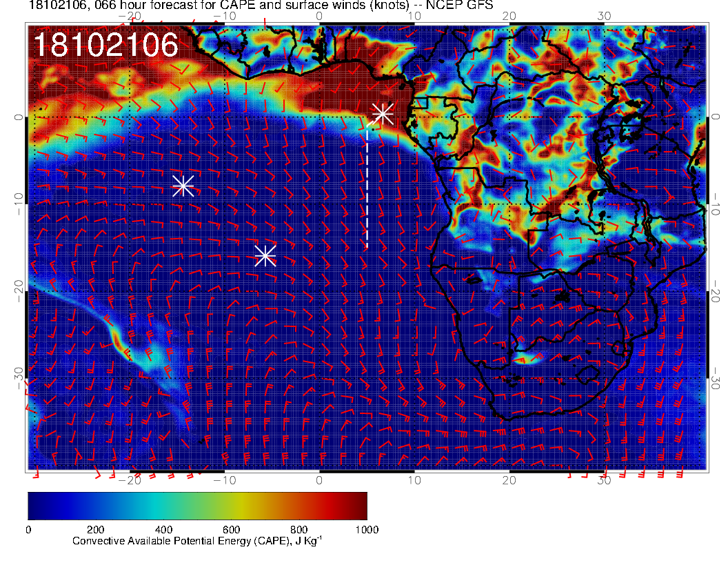Click the CAPE colorbar legend
The width and height of the screenshot is (728, 563).
point(197,506)
